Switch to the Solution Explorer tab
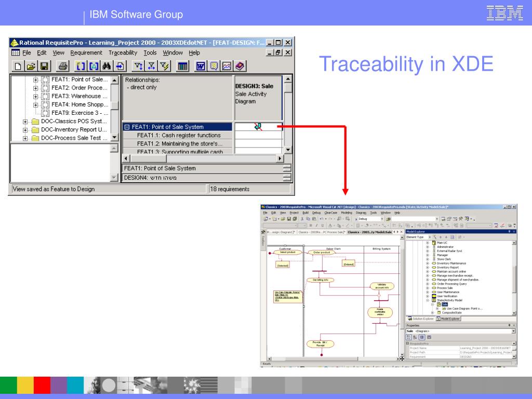This screenshot has width=532, height=399. point(421,318)
